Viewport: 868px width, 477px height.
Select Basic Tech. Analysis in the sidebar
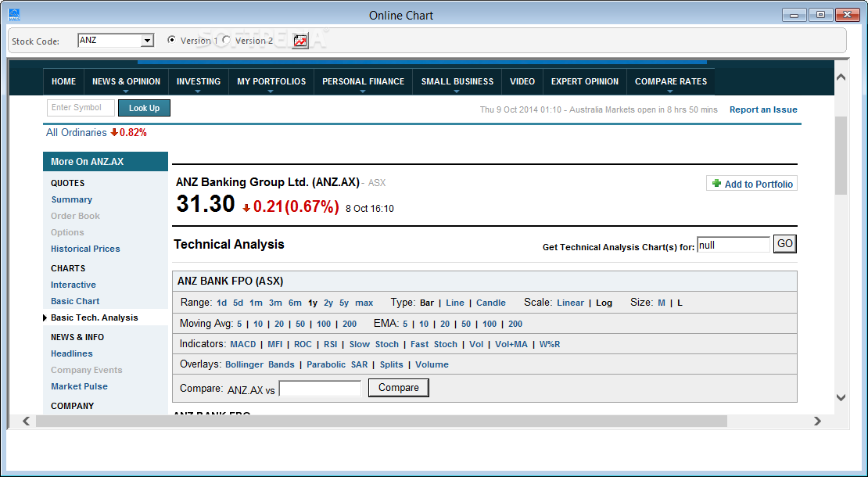point(94,317)
